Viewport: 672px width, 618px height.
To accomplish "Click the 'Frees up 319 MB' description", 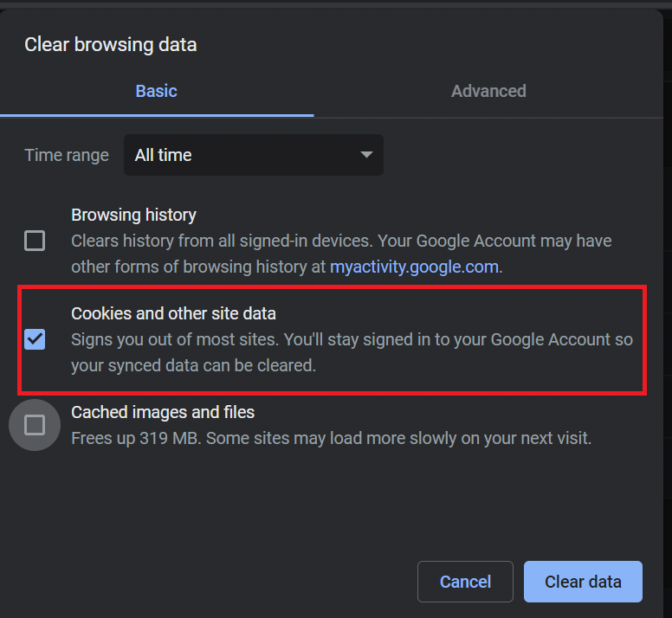I will pos(139,438).
